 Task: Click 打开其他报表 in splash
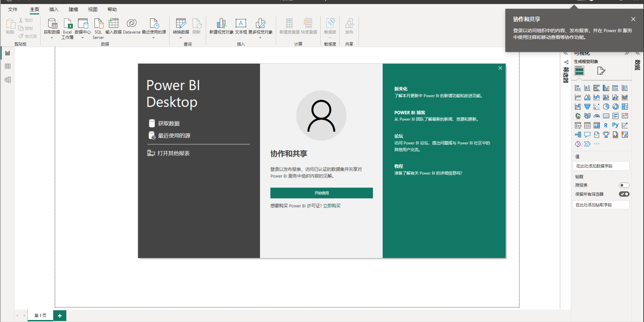[169, 153]
